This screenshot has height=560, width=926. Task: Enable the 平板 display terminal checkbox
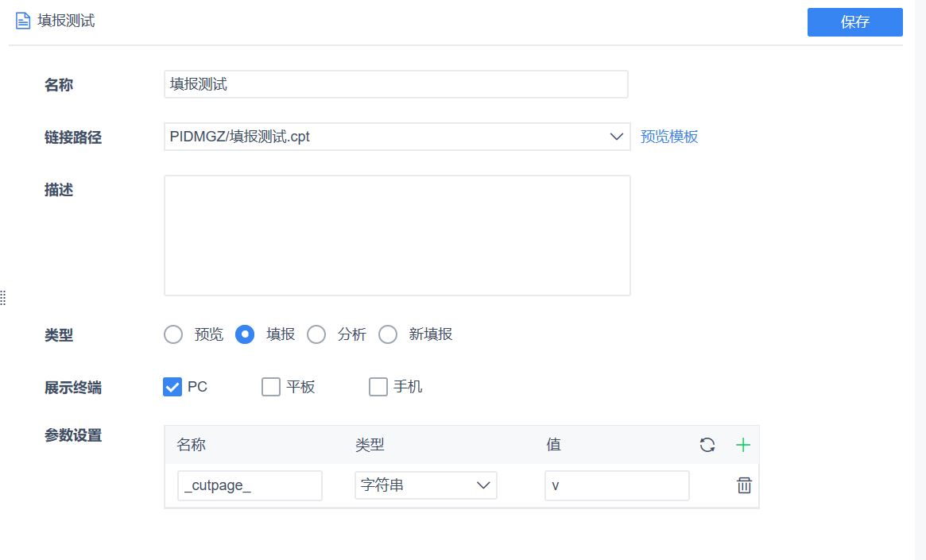tap(270, 387)
